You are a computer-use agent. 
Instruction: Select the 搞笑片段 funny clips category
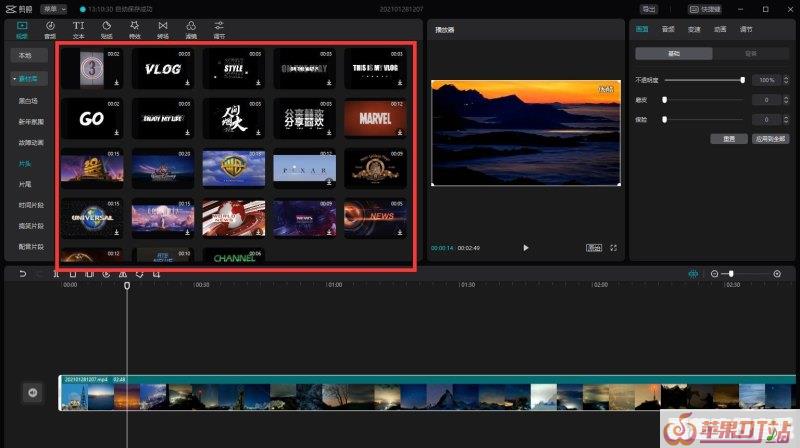point(31,226)
